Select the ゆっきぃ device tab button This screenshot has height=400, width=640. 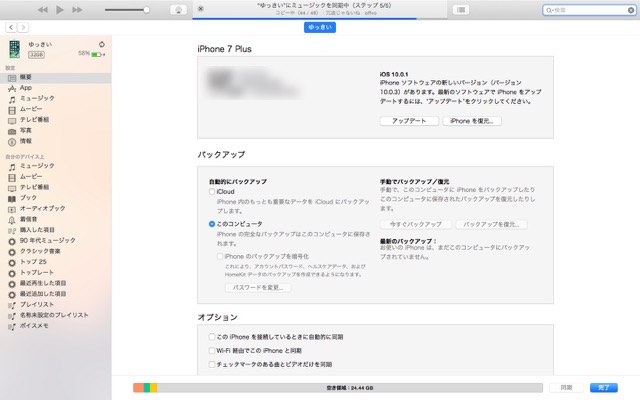(x=320, y=27)
